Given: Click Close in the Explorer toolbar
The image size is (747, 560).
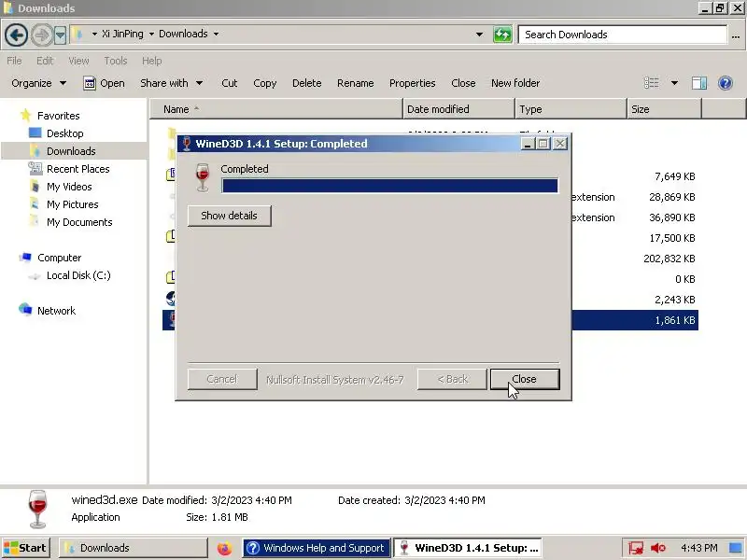Looking at the screenshot, I should pos(463,83).
